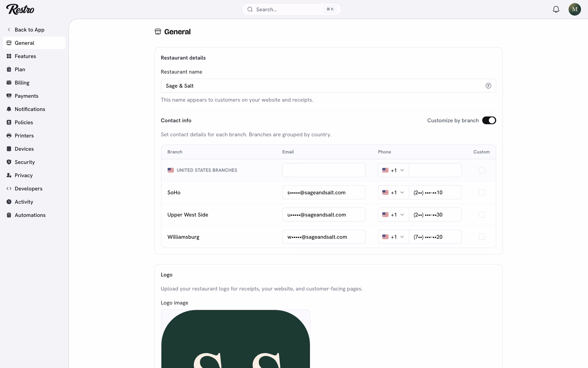Open the Privacy settings link
Viewport: 588px width, 368px height.
[34, 175]
